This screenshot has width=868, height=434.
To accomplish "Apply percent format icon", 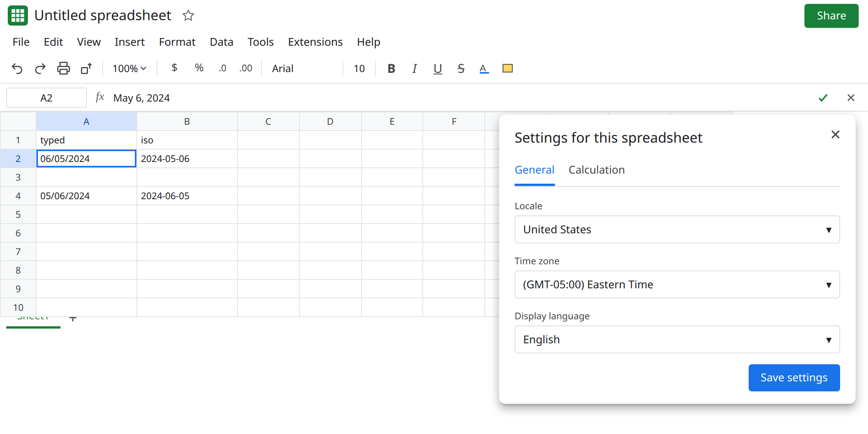I will pos(199,68).
